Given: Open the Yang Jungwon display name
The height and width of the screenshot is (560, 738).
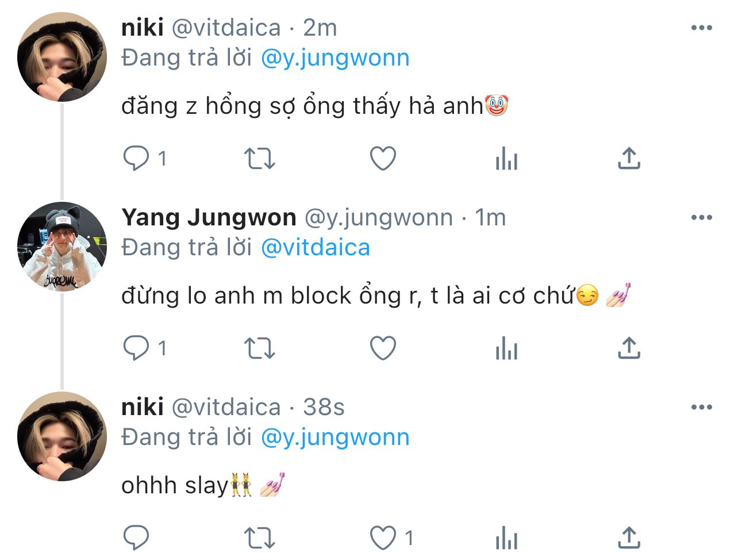Looking at the screenshot, I should (x=209, y=217).
